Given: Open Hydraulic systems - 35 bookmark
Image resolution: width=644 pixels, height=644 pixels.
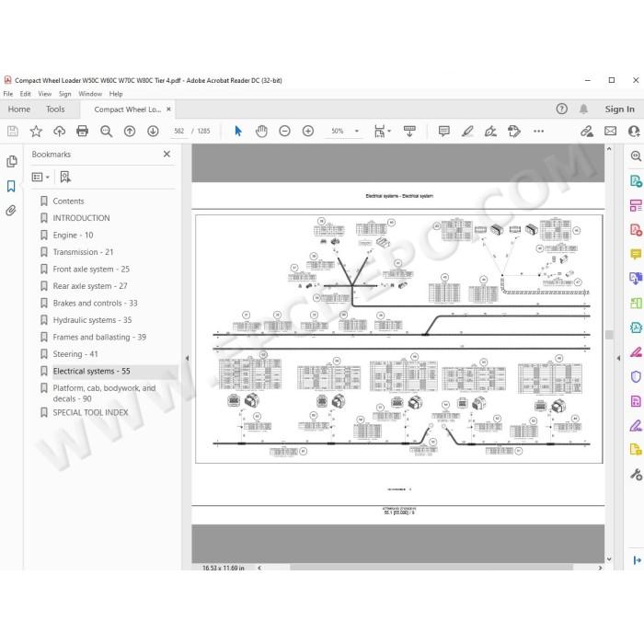Looking at the screenshot, I should click(92, 320).
